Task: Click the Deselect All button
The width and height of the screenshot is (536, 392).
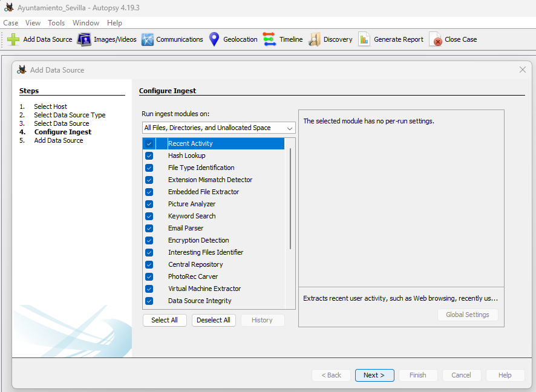Action: tap(214, 320)
